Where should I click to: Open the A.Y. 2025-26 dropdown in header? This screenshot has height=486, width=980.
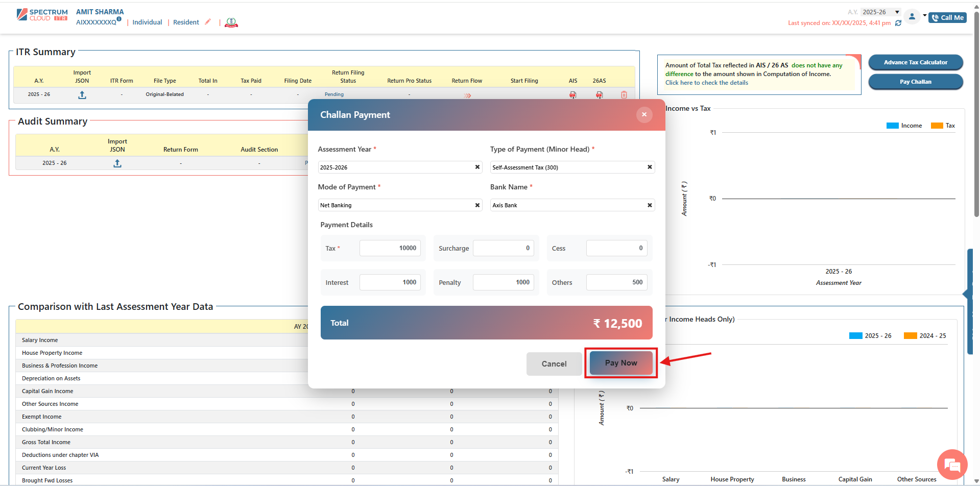[881, 12]
